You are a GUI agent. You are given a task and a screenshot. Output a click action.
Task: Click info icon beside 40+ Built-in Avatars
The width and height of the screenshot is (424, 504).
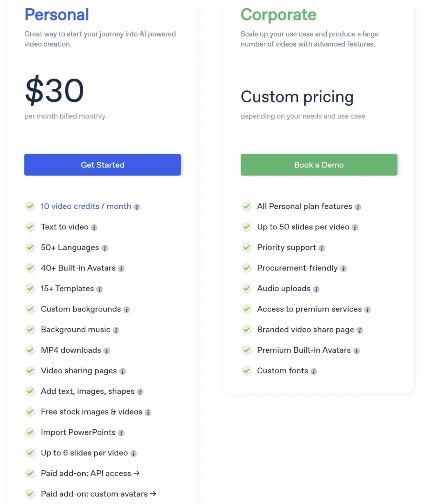121,269
